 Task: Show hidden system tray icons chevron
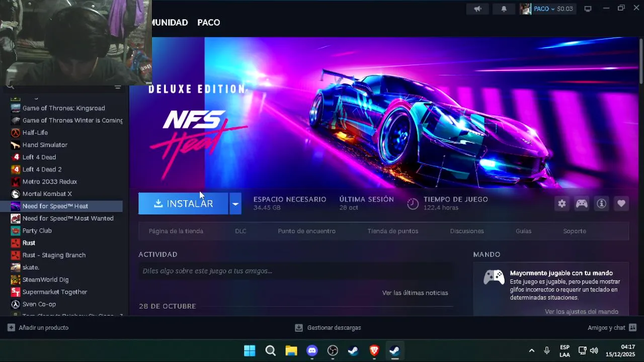531,350
